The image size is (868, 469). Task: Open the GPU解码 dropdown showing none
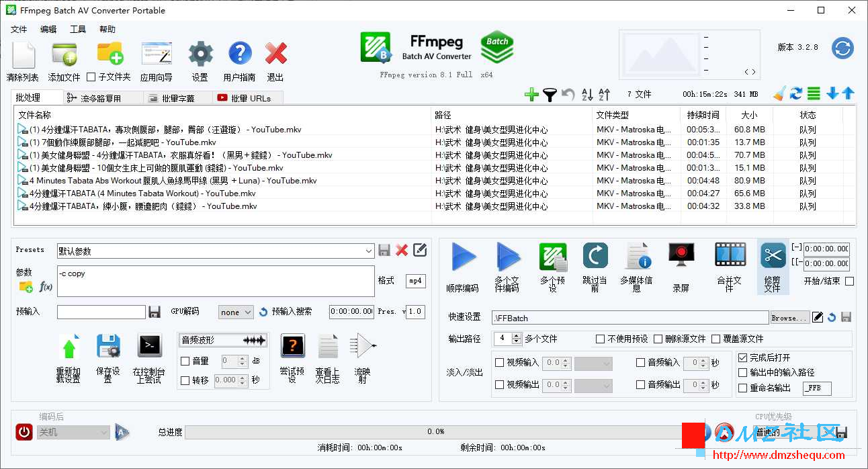tap(236, 312)
